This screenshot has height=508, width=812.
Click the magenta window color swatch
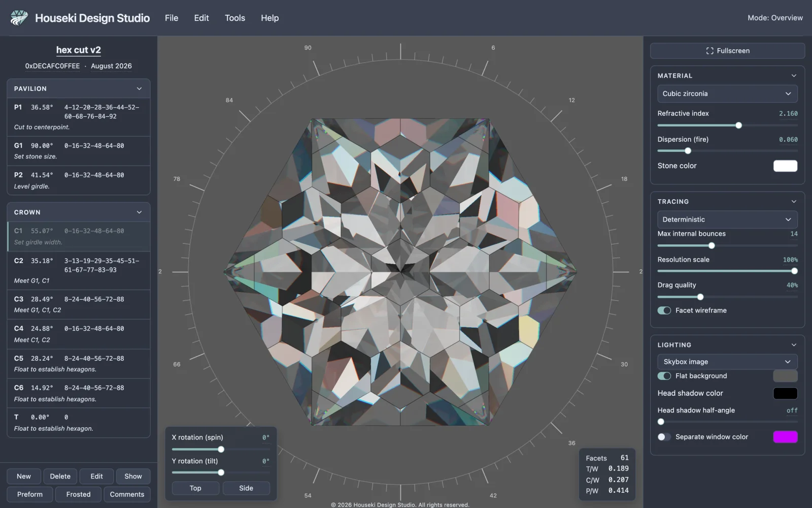click(x=785, y=437)
